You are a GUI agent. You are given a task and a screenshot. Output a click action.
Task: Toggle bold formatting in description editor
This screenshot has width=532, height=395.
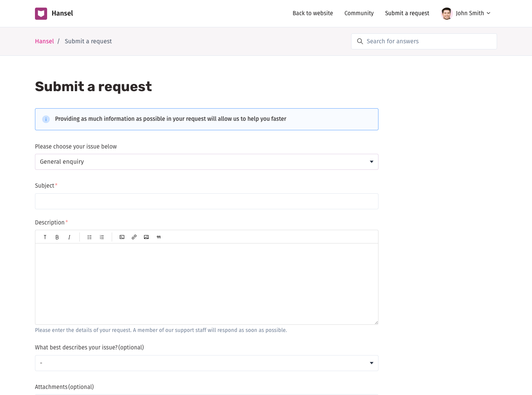[x=57, y=237]
